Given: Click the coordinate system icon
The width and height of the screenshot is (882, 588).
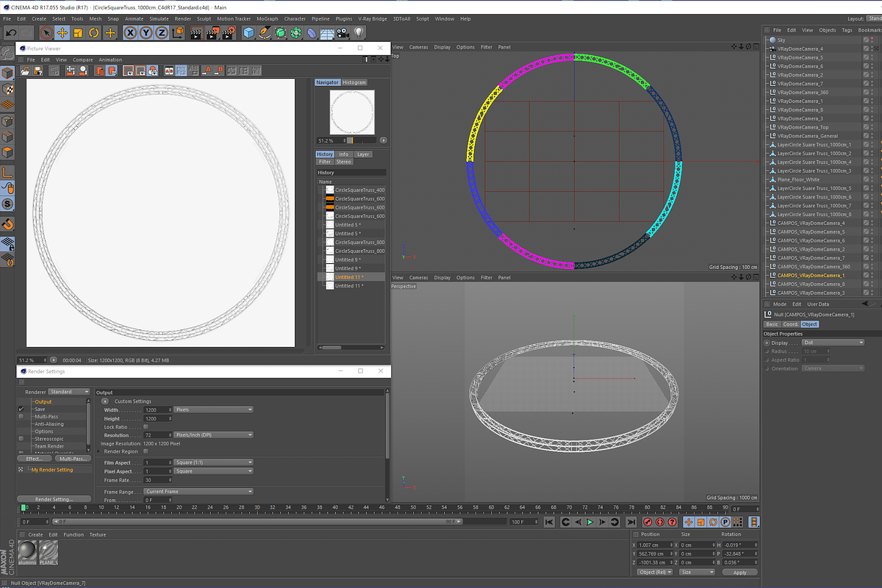Looking at the screenshot, I should click(x=179, y=32).
